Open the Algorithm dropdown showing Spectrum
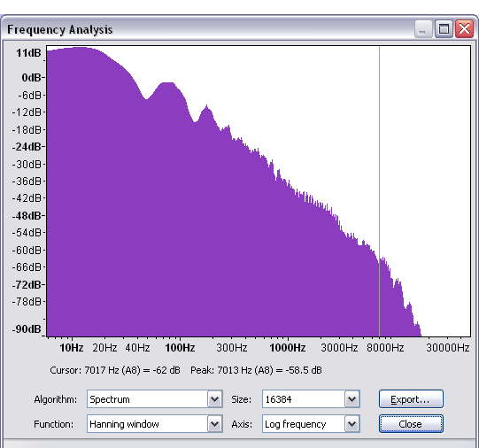479x448 pixels. coord(155,398)
